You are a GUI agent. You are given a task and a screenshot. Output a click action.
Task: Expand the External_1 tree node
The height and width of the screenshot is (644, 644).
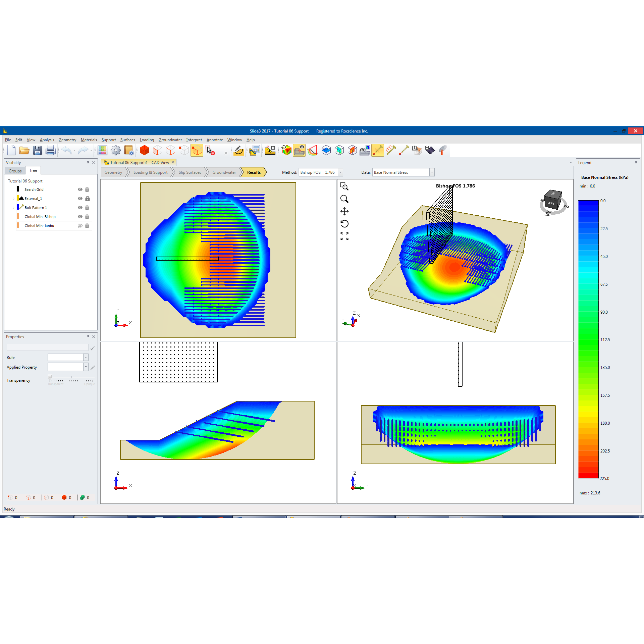click(13, 199)
